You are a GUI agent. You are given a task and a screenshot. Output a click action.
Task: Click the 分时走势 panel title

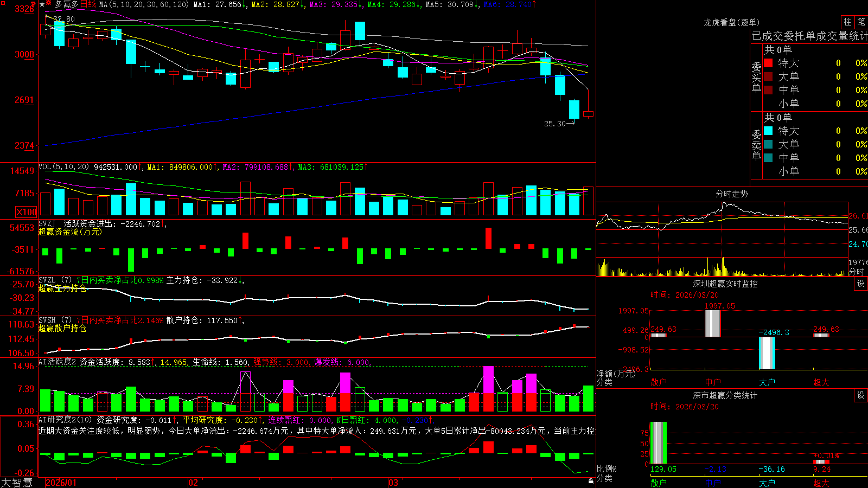point(732,194)
